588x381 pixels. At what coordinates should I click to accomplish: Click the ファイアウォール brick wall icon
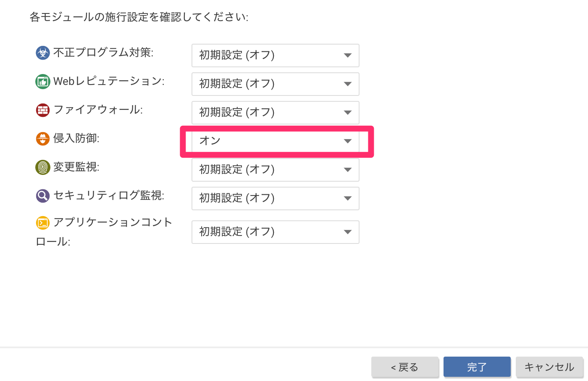[42, 110]
